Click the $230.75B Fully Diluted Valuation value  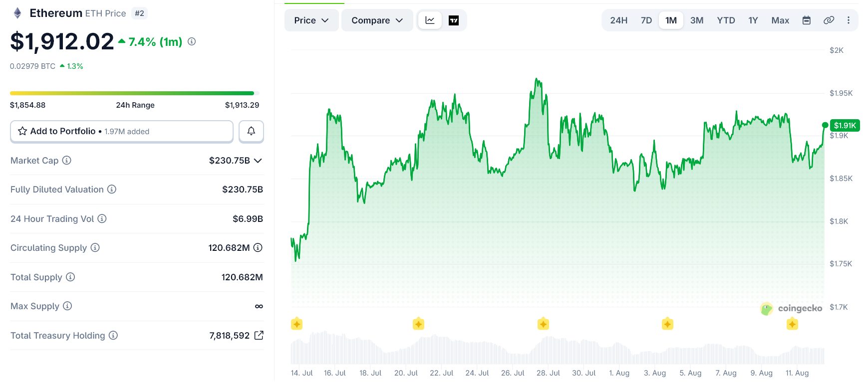243,190
